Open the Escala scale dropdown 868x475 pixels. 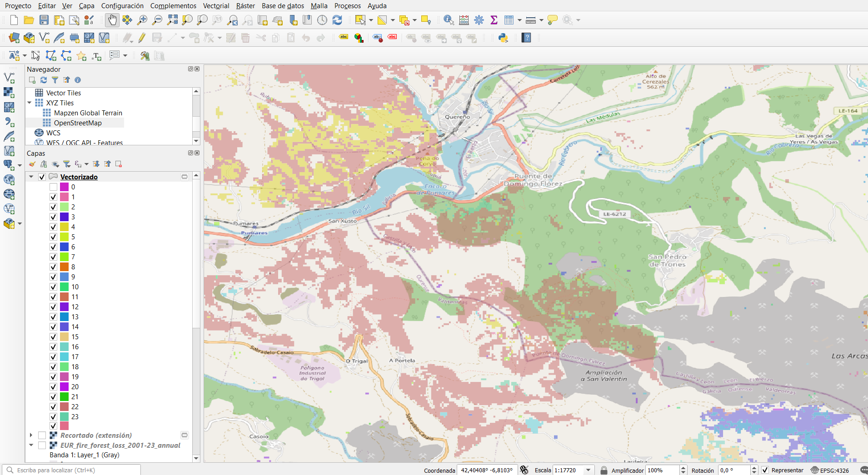point(589,470)
